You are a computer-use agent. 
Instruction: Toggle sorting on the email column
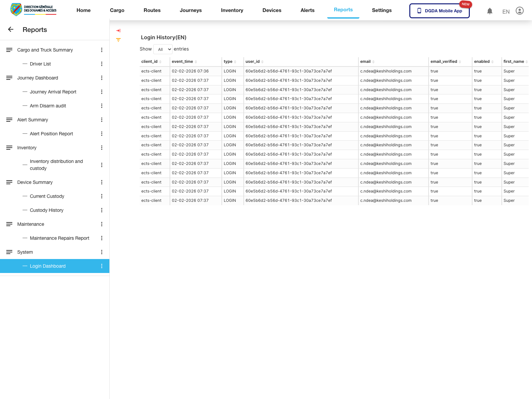pyautogui.click(x=373, y=61)
